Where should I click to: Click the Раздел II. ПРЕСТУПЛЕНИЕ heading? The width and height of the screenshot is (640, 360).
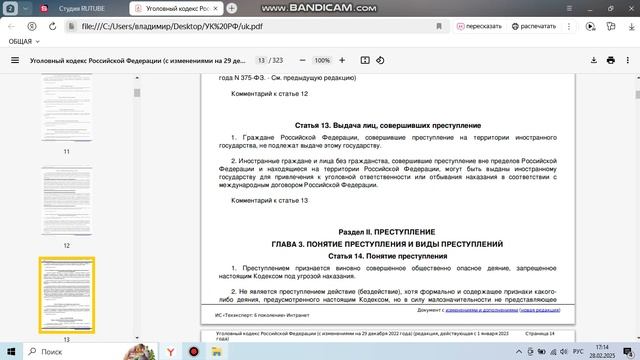(387, 232)
